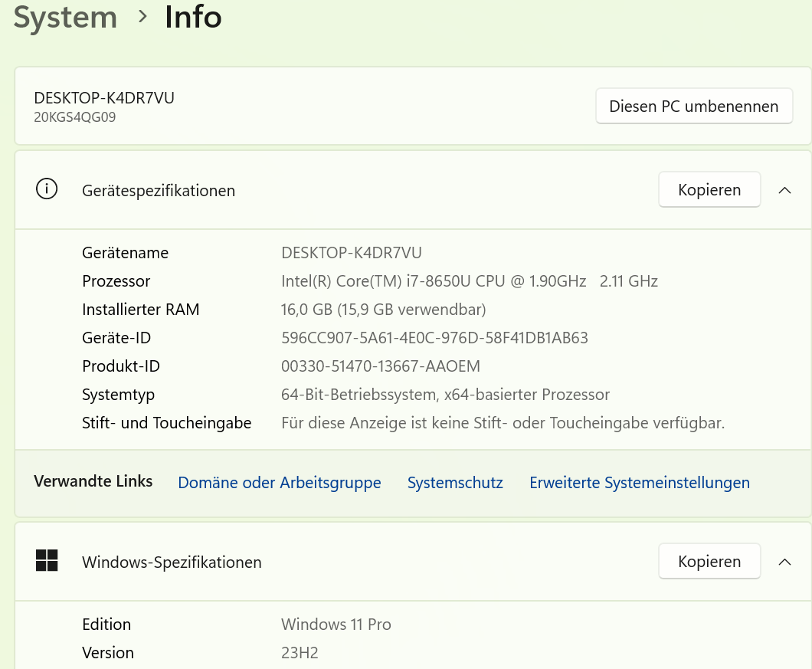Click the Gerätespezifikationen section header
Screen dimensions: 812x669
(159, 191)
